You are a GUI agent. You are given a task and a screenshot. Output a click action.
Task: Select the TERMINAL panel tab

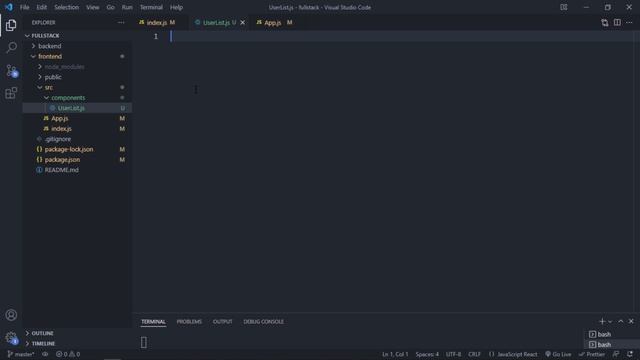[x=153, y=322]
